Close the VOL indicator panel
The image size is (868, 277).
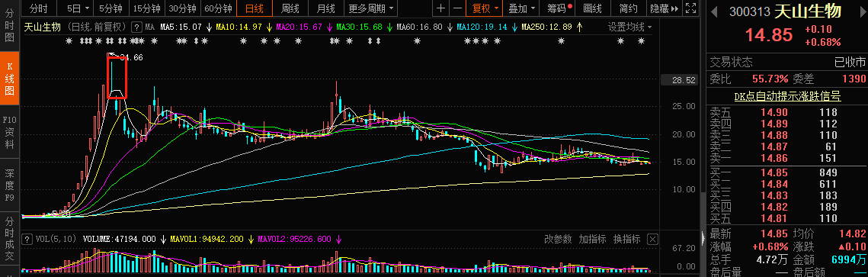[x=652, y=240]
